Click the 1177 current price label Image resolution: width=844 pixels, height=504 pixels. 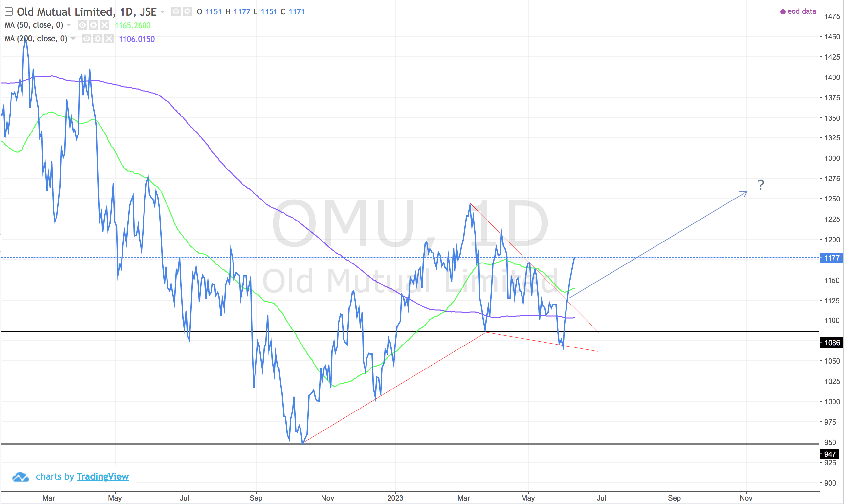(832, 258)
